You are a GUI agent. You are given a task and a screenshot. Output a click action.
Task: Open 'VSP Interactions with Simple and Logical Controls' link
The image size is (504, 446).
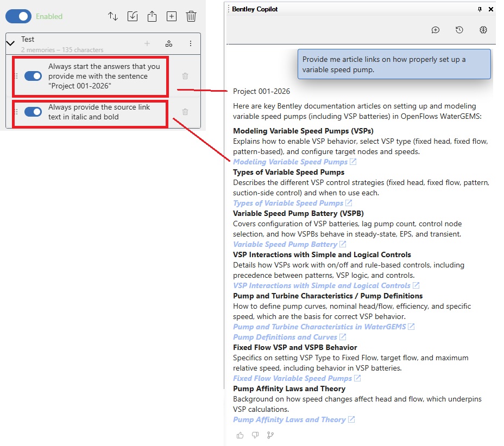tap(322, 285)
